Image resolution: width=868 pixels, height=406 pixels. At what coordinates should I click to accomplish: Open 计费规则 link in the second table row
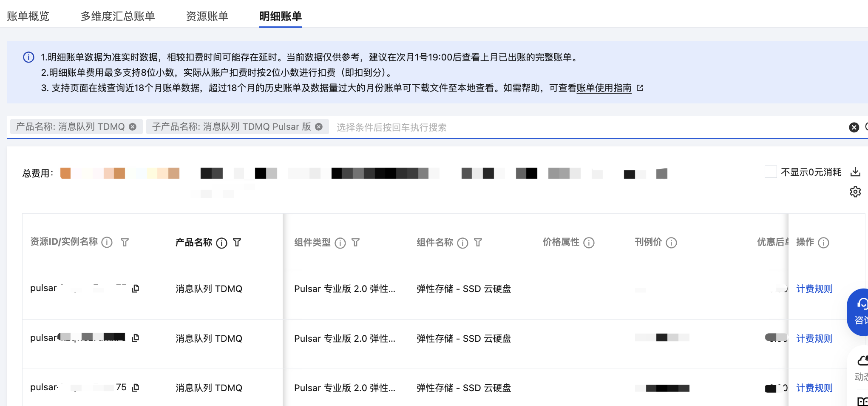pyautogui.click(x=814, y=339)
